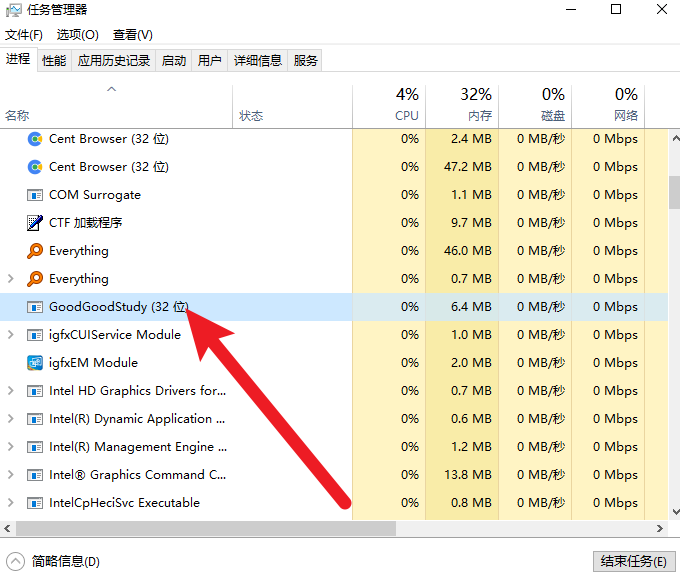Click the horizontal scrollbar right arrow
Viewport: 680px width, 583px height.
coord(660,528)
